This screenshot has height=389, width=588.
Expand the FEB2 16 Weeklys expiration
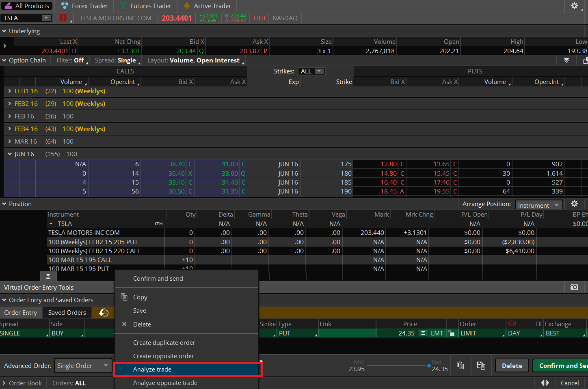(x=10, y=104)
